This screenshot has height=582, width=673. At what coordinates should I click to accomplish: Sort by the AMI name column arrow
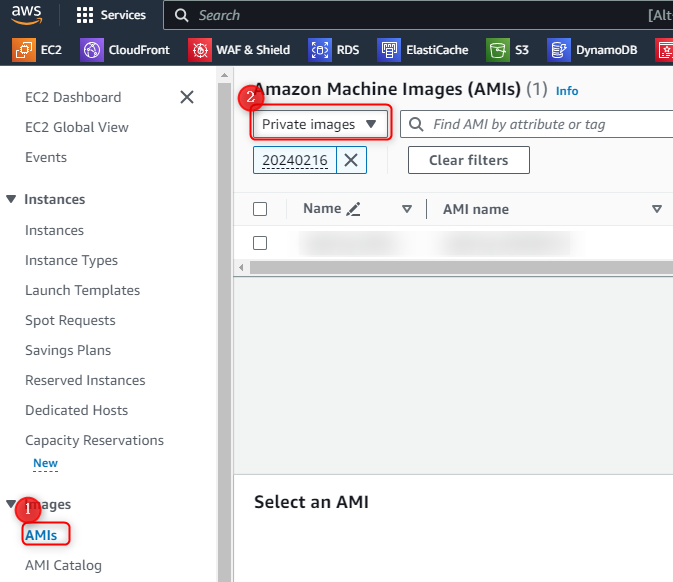pos(656,209)
